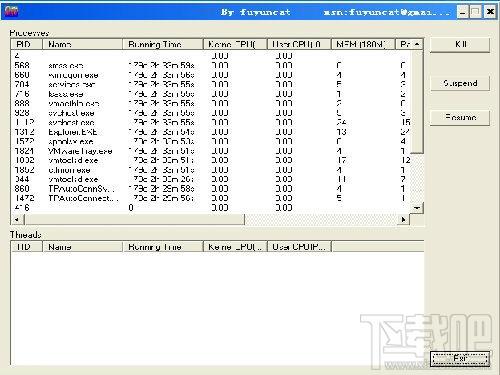Click the Kill button
Viewport: 500px width, 375px height.
click(x=460, y=45)
